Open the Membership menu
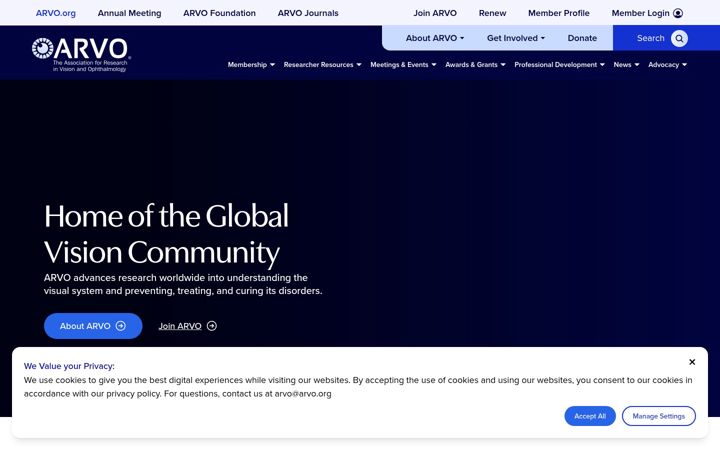 tap(251, 65)
